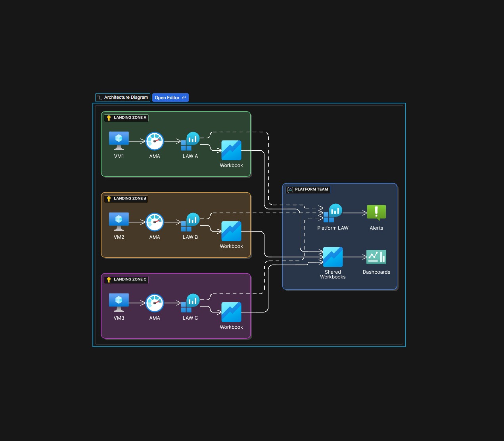The height and width of the screenshot is (441, 504).
Task: Open the LAW C workspace icon
Action: [190, 301]
